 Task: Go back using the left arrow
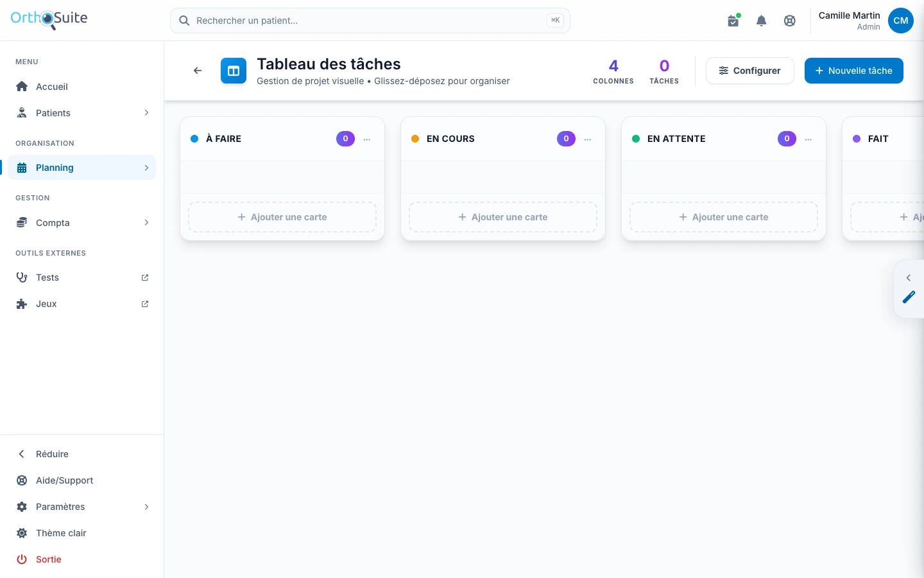click(198, 71)
